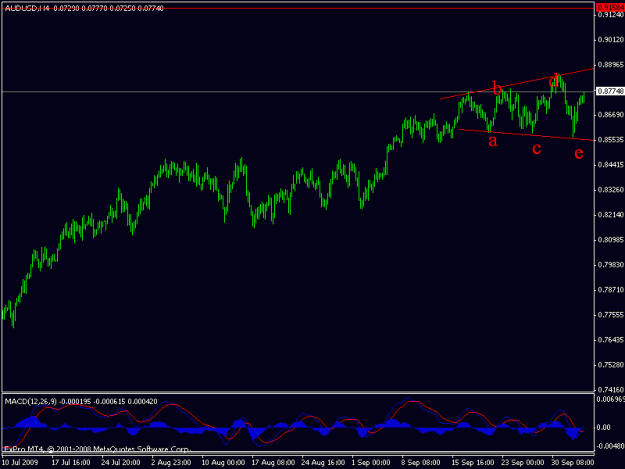Click time axis label 2 Aug 23:00
This screenshot has height=469, width=625.
coord(171,462)
